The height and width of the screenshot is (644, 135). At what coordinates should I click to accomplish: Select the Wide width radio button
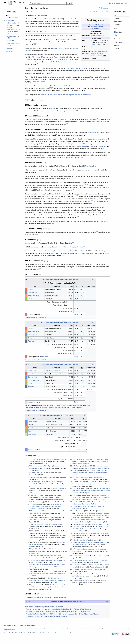point(115,35)
